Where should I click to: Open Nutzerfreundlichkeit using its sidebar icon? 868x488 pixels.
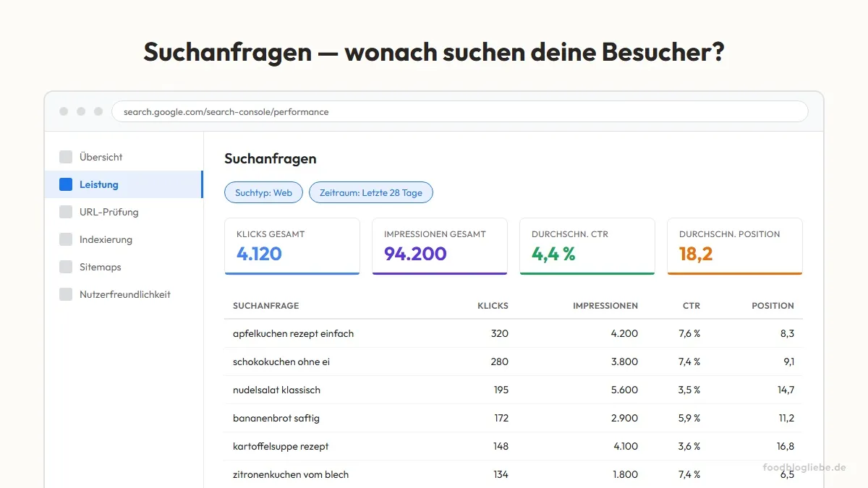(x=65, y=294)
